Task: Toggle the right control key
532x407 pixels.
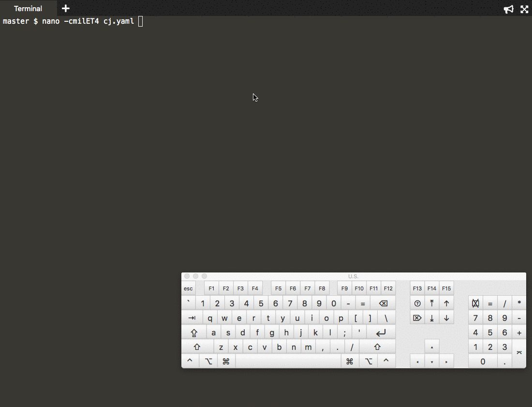Action: (386, 362)
